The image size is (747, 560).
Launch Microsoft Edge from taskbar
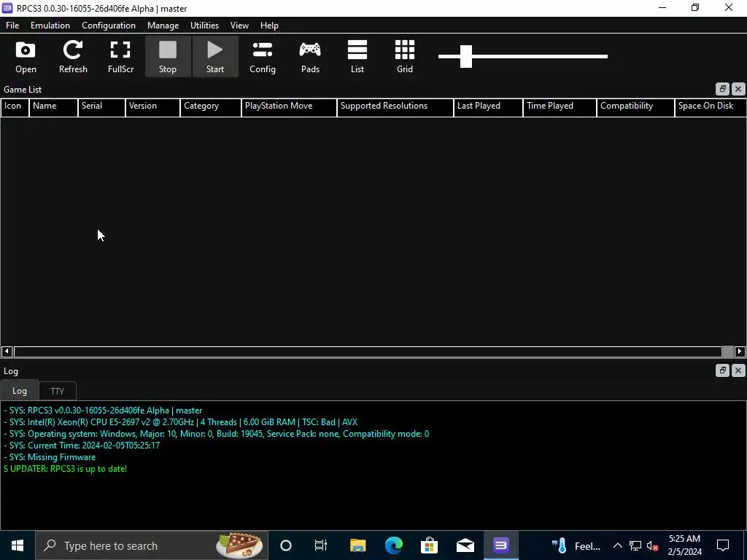click(x=393, y=545)
